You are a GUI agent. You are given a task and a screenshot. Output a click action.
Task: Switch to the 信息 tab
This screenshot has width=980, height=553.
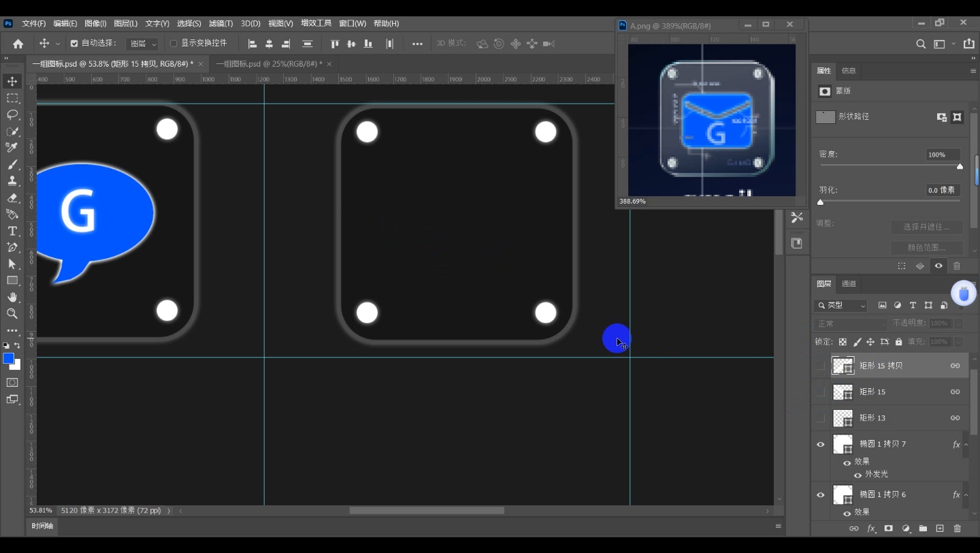click(x=849, y=71)
